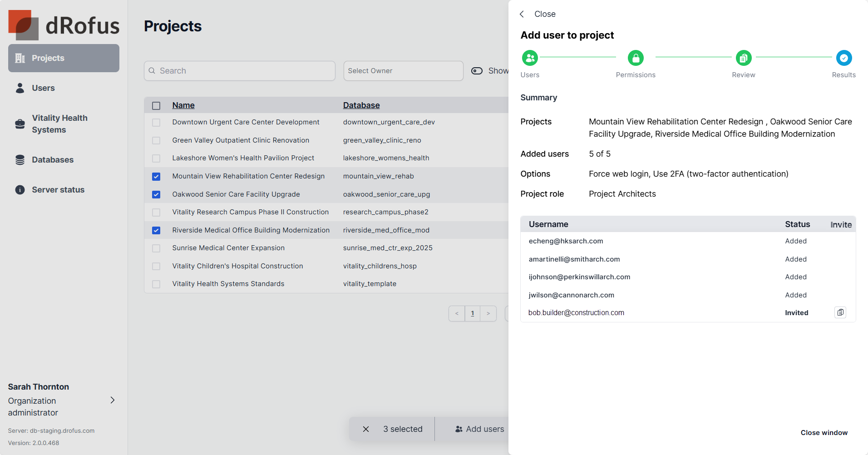Go to the Permissions step lock icon
Image resolution: width=868 pixels, height=455 pixels.
pyautogui.click(x=635, y=58)
